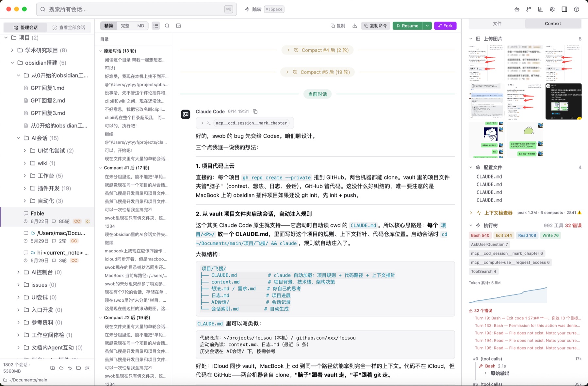Click the green Resume button
Image resolution: width=588 pixels, height=386 pixels.
[x=407, y=26]
